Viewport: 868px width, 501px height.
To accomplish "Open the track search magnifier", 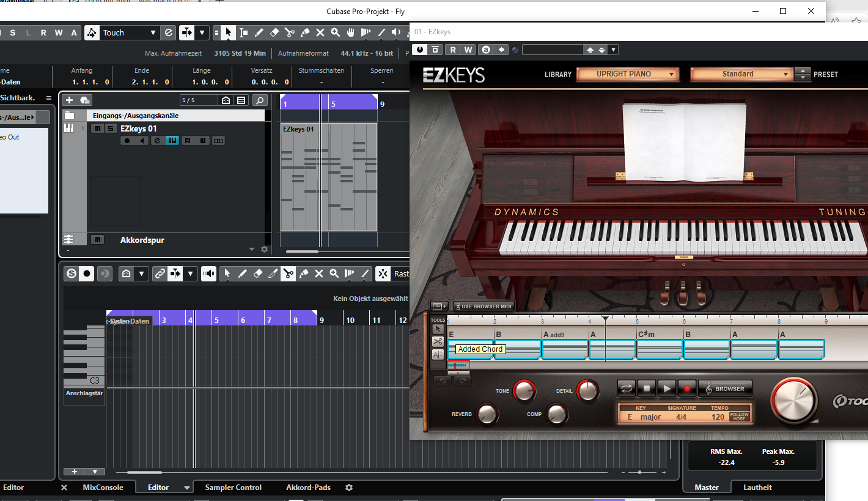I will click(x=260, y=100).
